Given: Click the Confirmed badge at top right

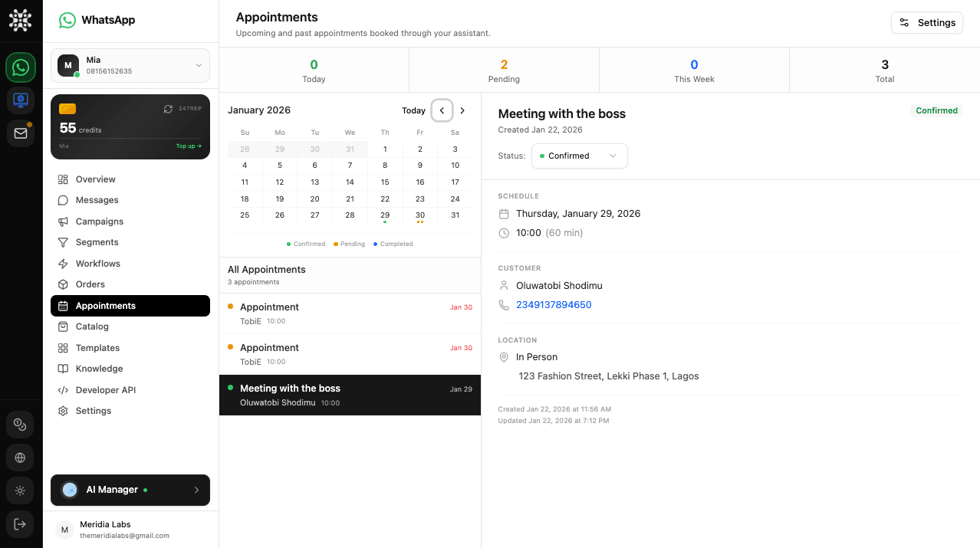Looking at the screenshot, I should click(x=936, y=110).
